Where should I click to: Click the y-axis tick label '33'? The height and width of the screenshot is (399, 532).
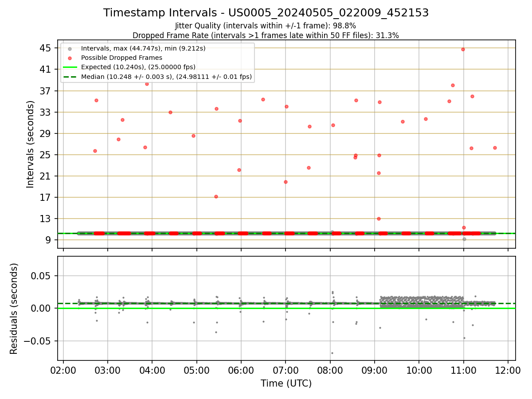[46, 112]
